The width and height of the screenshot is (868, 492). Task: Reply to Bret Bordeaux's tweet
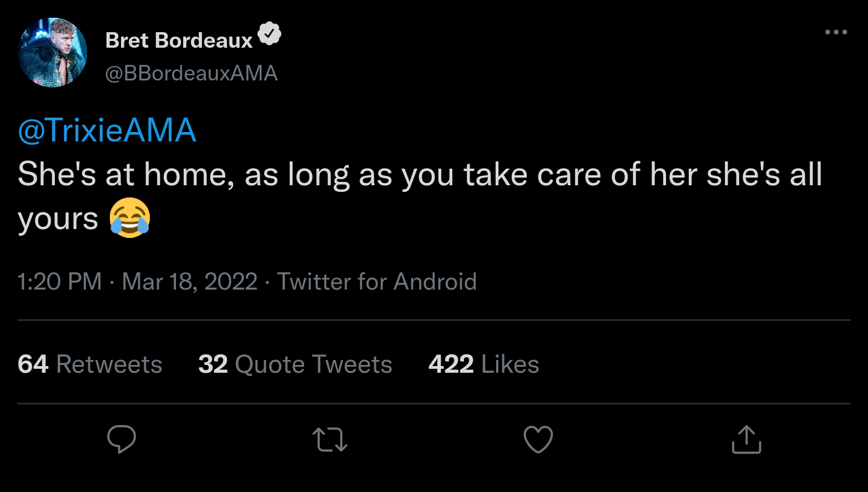coord(122,439)
